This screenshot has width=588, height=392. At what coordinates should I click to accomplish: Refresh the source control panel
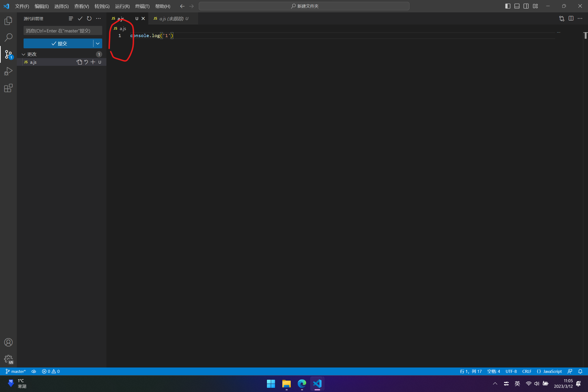pyautogui.click(x=89, y=18)
